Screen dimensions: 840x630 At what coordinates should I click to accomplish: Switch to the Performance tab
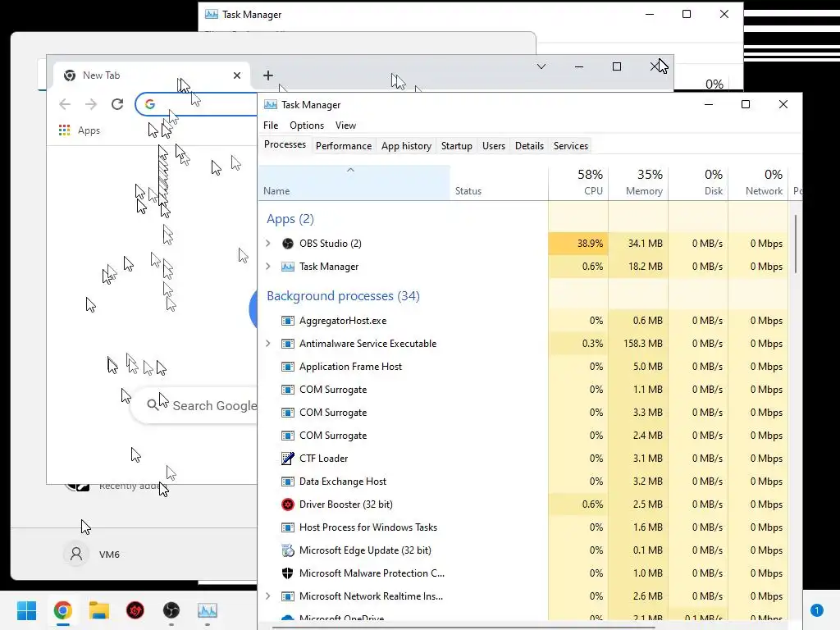click(x=344, y=146)
